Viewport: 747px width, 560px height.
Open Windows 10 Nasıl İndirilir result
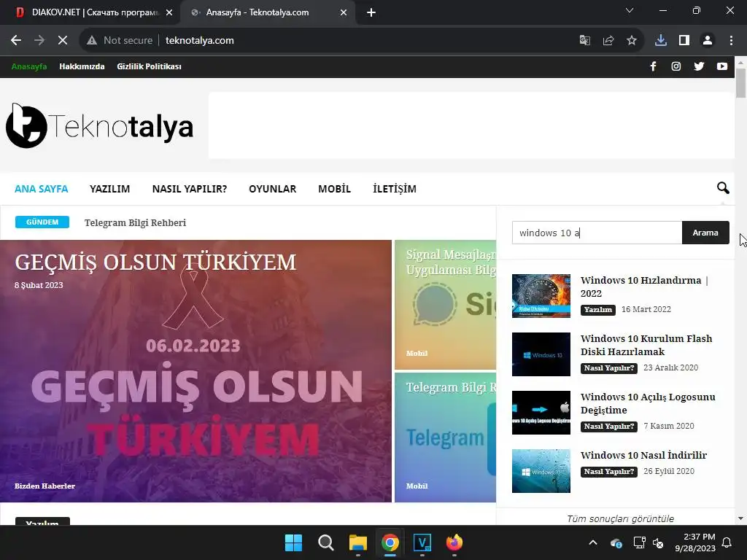(x=643, y=455)
